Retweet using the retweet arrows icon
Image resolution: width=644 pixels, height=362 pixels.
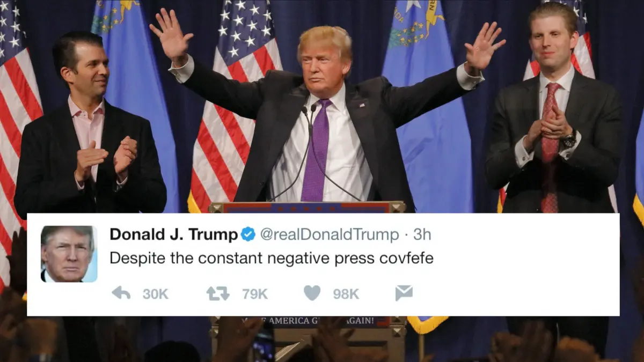(218, 293)
